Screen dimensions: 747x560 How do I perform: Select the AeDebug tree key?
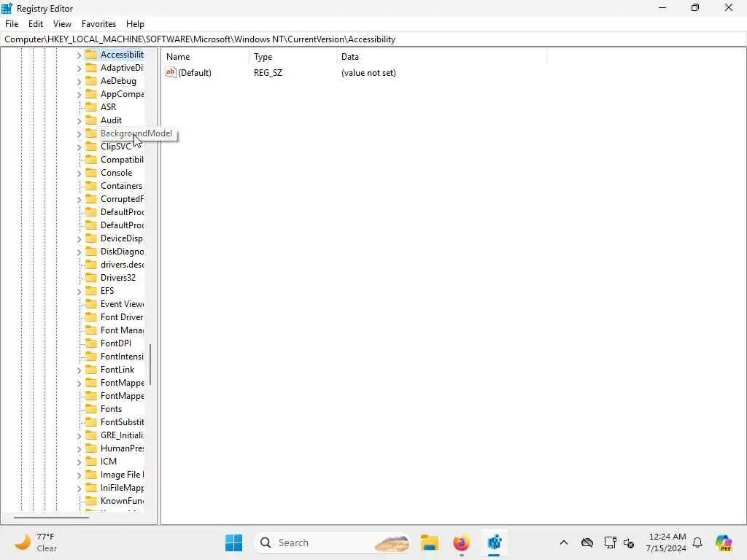click(118, 81)
